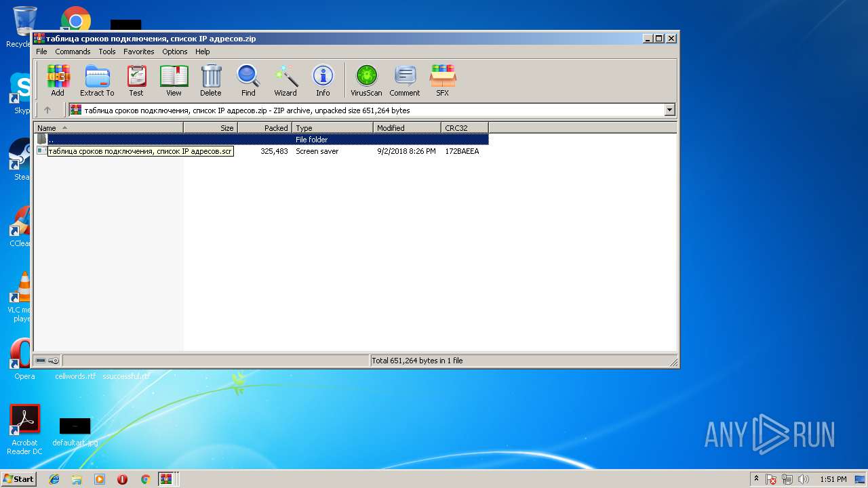This screenshot has width=868, height=488.
Task: Click the Start button
Action: tap(18, 479)
